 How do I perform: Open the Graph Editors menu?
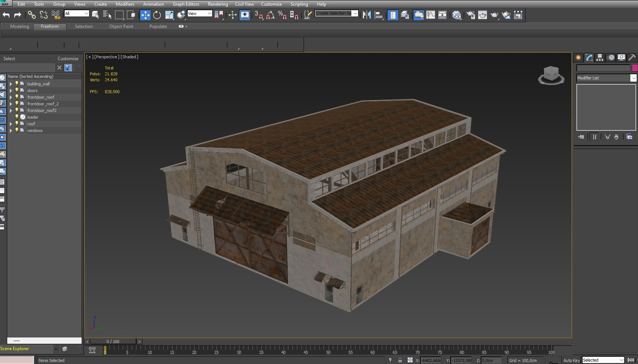[186, 4]
